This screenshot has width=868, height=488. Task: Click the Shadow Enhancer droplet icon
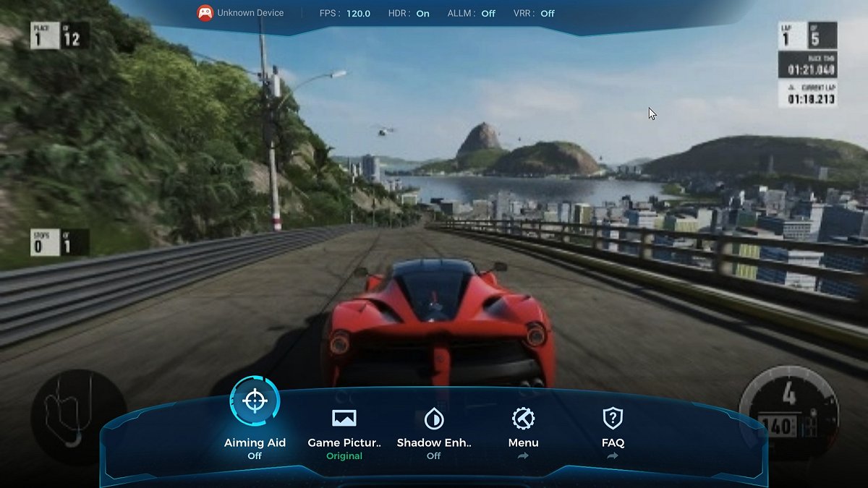click(433, 419)
